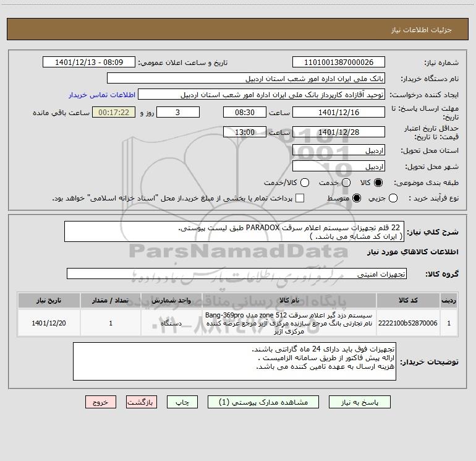This screenshot has height=461, width=476.
Task: Click the تاریخ نیاز column header
Action: (x=49, y=300)
